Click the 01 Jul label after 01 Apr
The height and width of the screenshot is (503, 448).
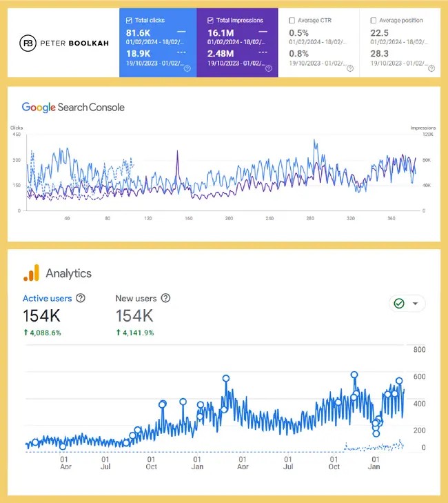pyautogui.click(x=105, y=463)
